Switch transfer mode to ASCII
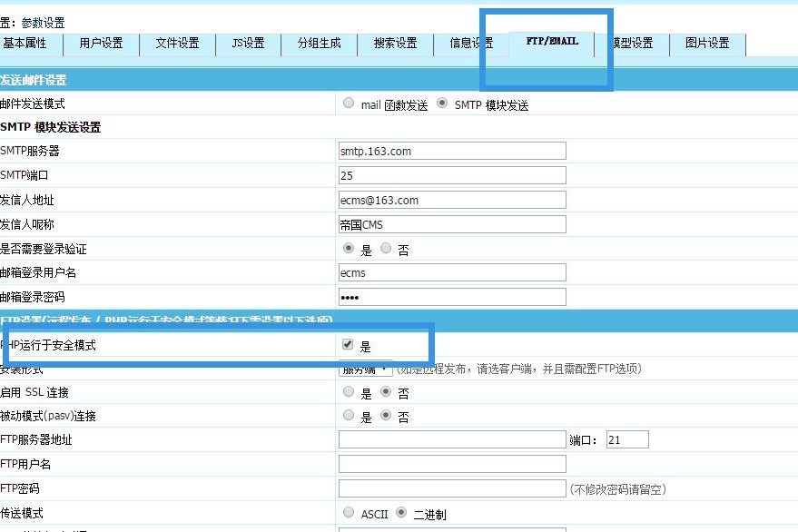798x532 pixels. (350, 513)
